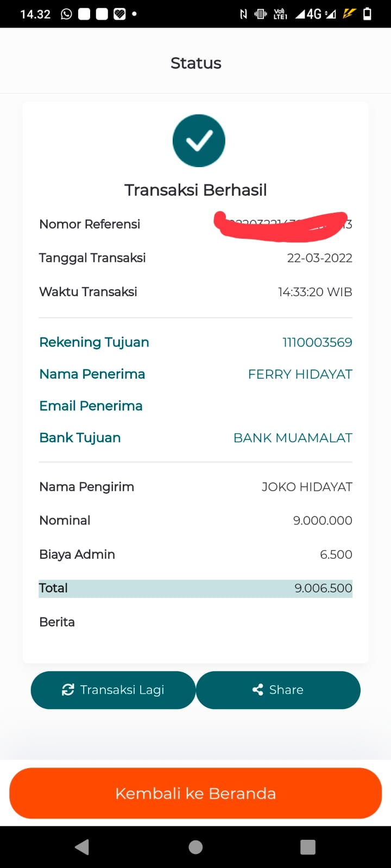This screenshot has width=391, height=868.
Task: Tap the Transaksi Berhasil heading
Action: (x=195, y=190)
